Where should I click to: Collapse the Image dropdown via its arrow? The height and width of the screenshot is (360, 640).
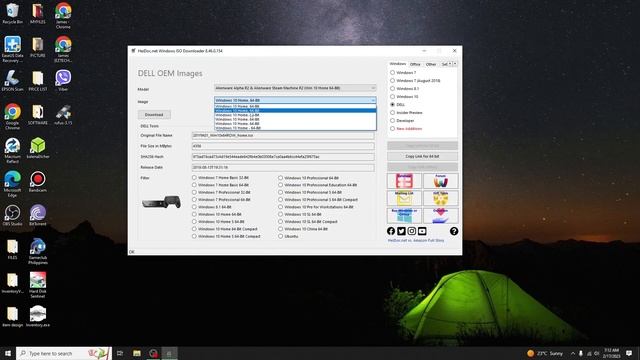tap(373, 100)
